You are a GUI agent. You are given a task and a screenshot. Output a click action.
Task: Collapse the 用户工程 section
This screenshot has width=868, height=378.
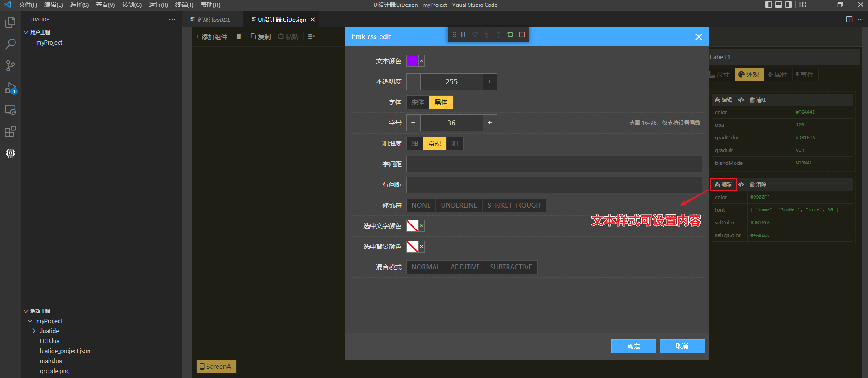tap(26, 32)
